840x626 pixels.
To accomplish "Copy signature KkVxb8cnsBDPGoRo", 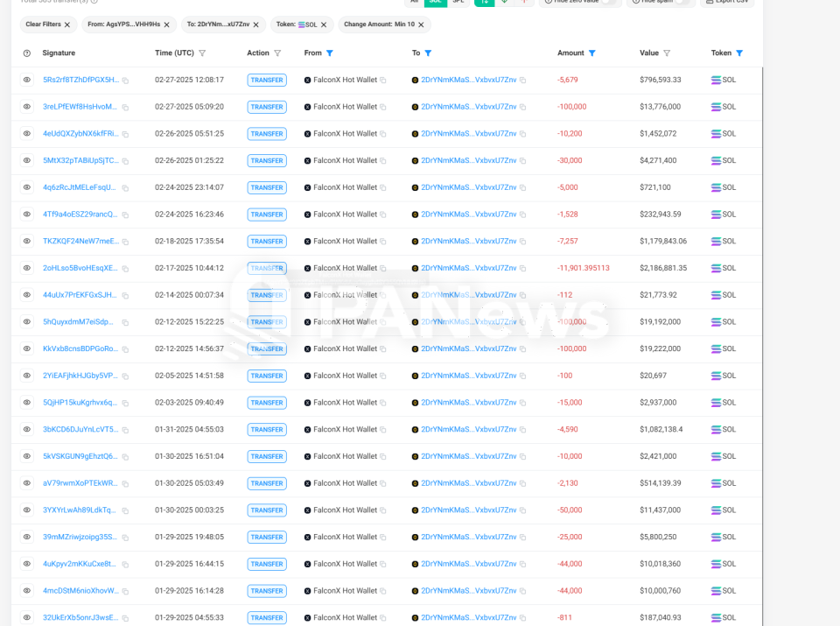I will (x=125, y=349).
